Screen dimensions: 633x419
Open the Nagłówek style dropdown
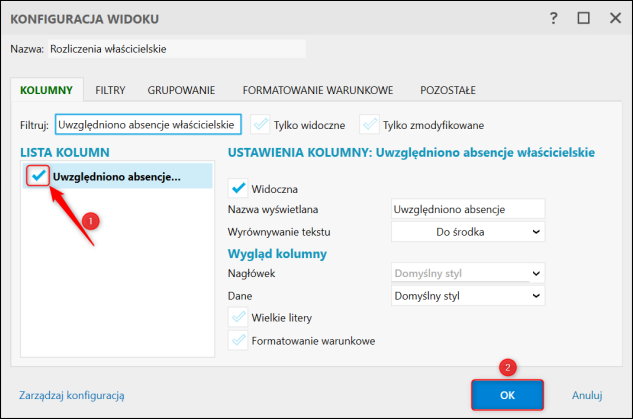click(x=468, y=273)
